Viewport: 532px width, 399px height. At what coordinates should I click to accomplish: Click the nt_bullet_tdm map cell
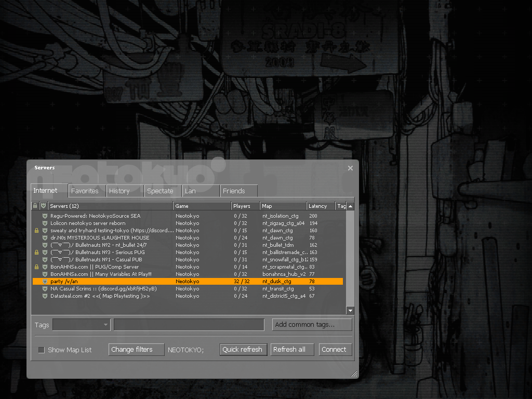[278, 245]
